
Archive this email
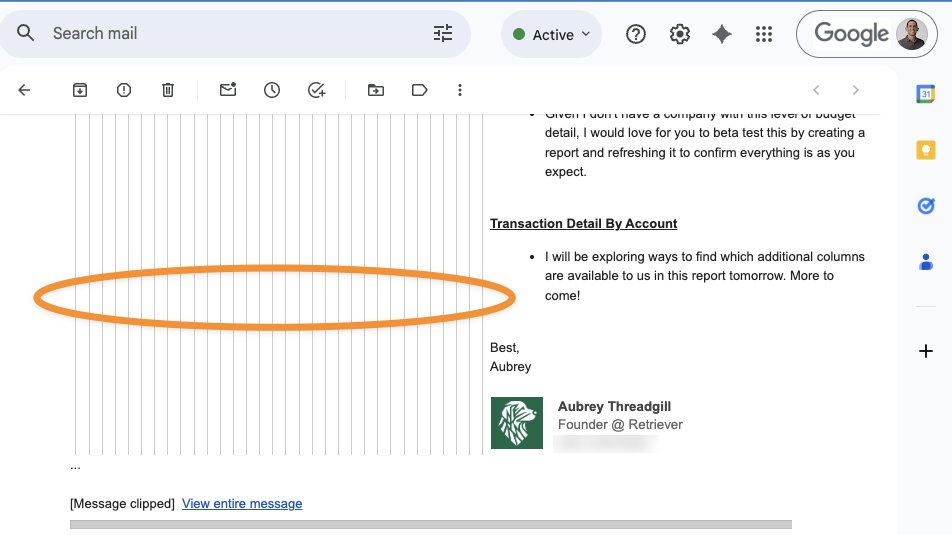[80, 90]
